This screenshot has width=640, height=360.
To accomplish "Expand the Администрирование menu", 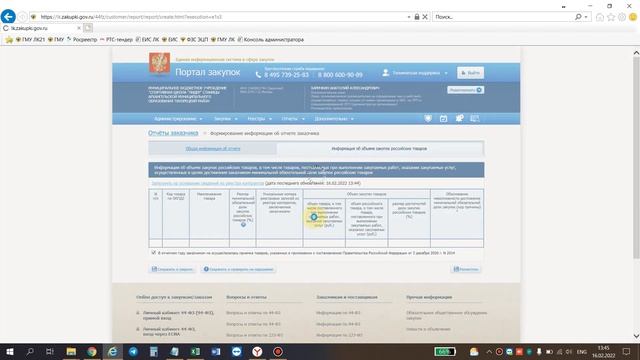I will (x=178, y=119).
